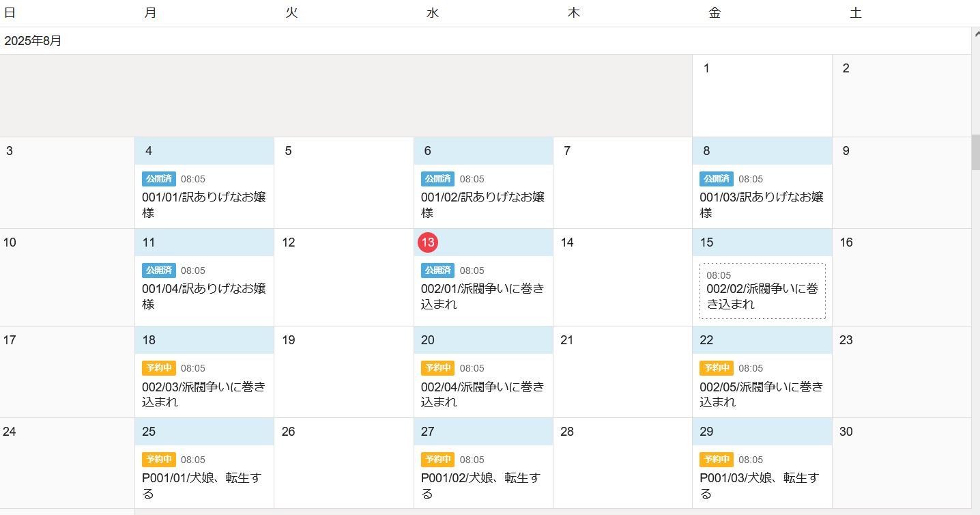Screen dimensions: 980x515
Task: Select the empty August 1 date cell
Action: point(762,102)
